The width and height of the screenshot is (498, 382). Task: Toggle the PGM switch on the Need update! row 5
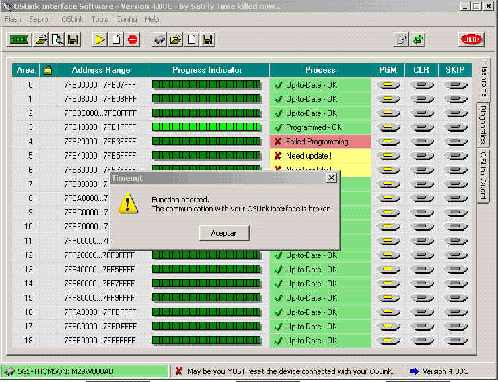pos(388,156)
